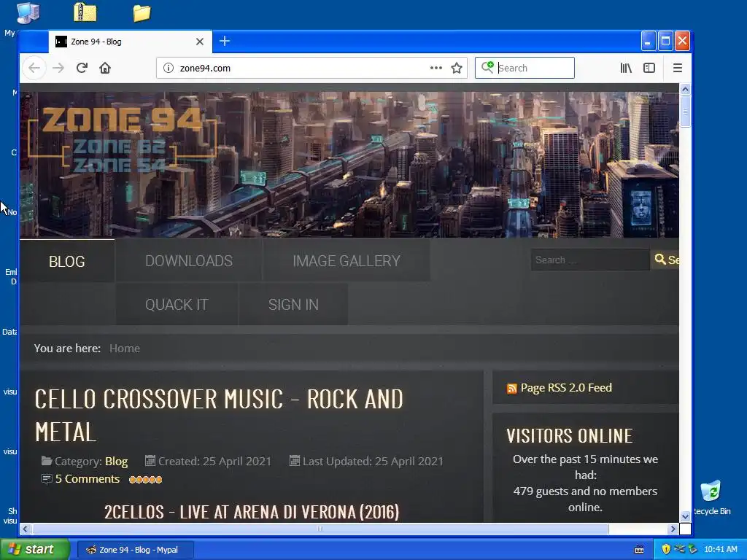Image resolution: width=747 pixels, height=560 pixels.
Task: Open the Library bookmarks and history icon
Action: pyautogui.click(x=626, y=68)
